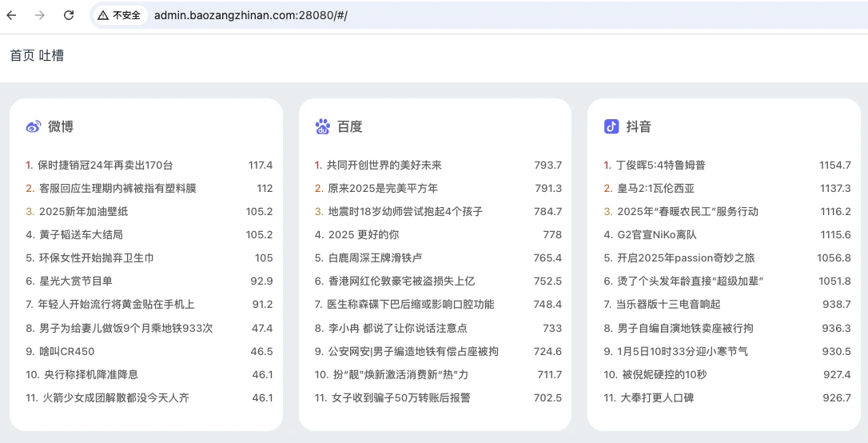Screen dimensions: 868x443
Task: Open 2025年"春暖农民工"服务行动
Action: pyautogui.click(x=687, y=212)
